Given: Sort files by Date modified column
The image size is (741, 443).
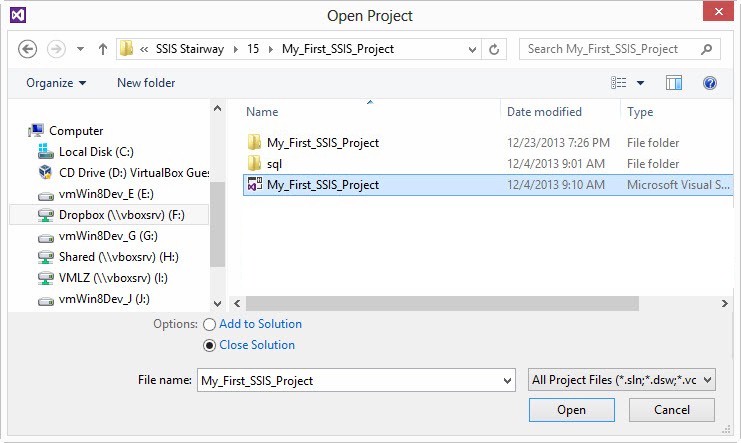Looking at the screenshot, I should (x=544, y=112).
